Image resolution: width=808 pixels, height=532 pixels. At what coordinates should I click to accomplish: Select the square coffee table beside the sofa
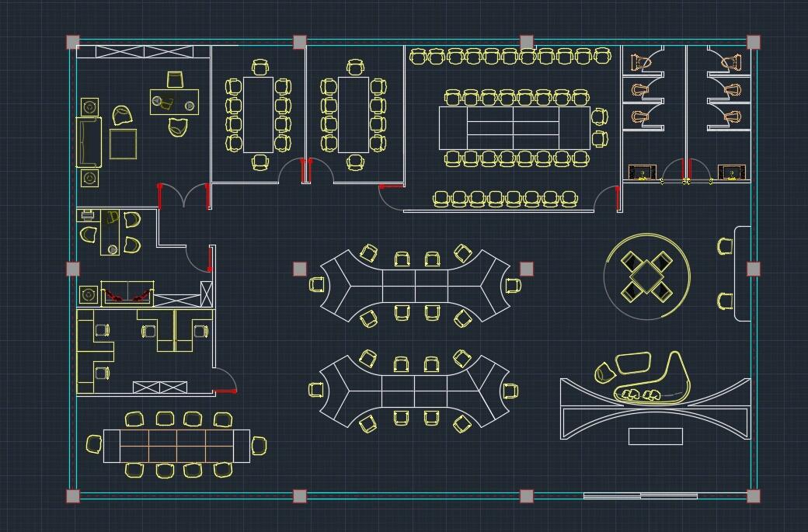[x=123, y=144]
